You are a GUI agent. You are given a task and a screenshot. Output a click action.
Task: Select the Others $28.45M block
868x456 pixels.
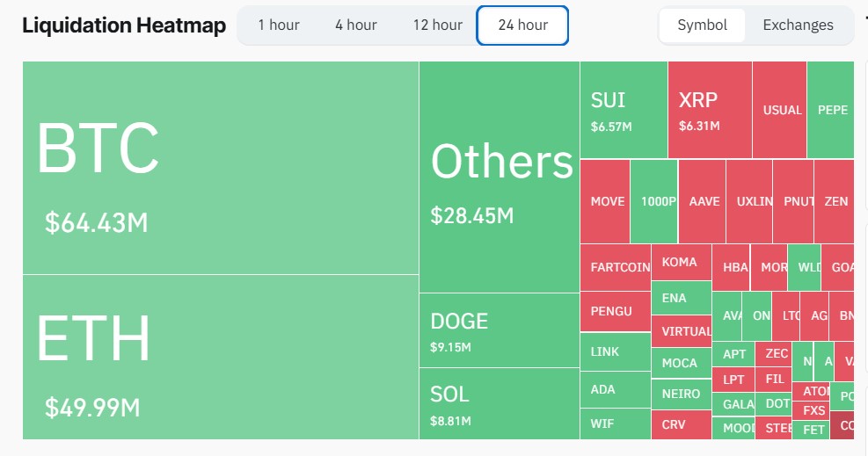click(500, 177)
